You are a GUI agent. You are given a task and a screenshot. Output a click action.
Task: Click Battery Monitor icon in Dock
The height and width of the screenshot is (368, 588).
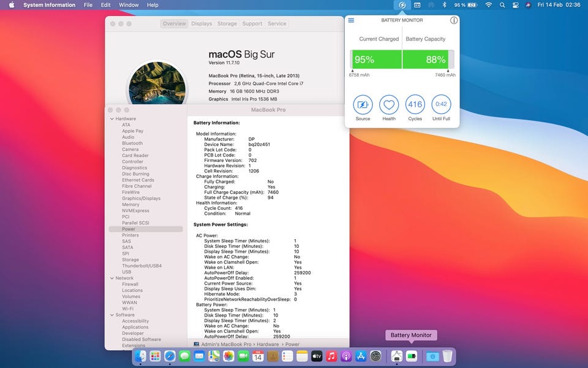[412, 356]
